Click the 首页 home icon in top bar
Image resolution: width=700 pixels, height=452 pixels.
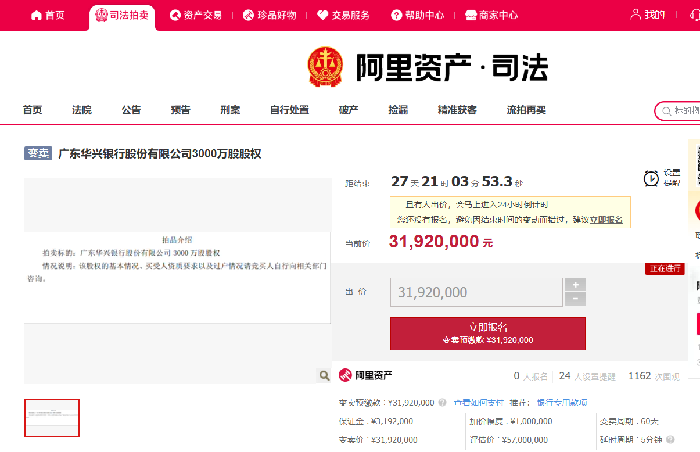37,16
